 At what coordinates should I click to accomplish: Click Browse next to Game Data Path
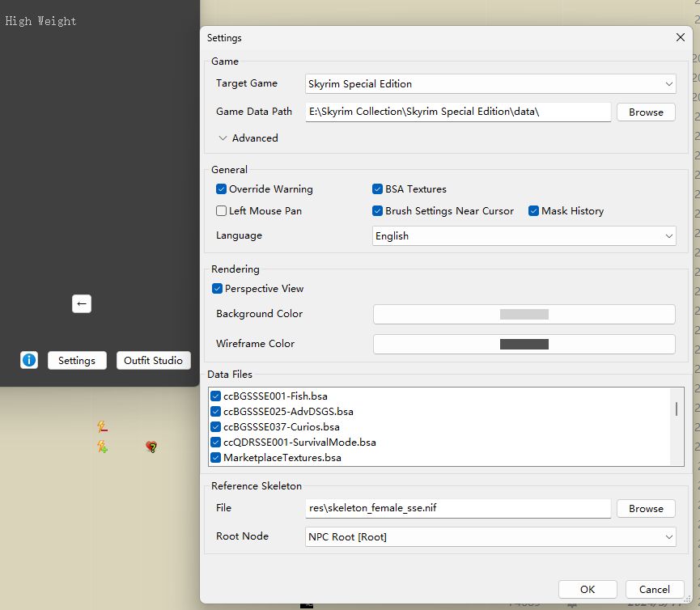tap(645, 112)
